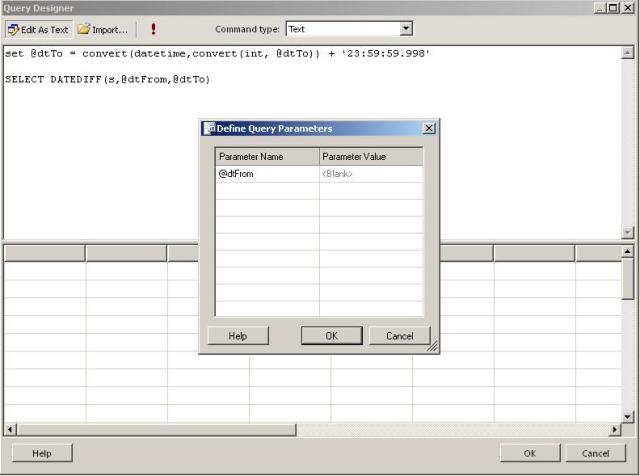Open the Command type dropdown
Viewport: 640px width, 476px height.
click(x=406, y=29)
